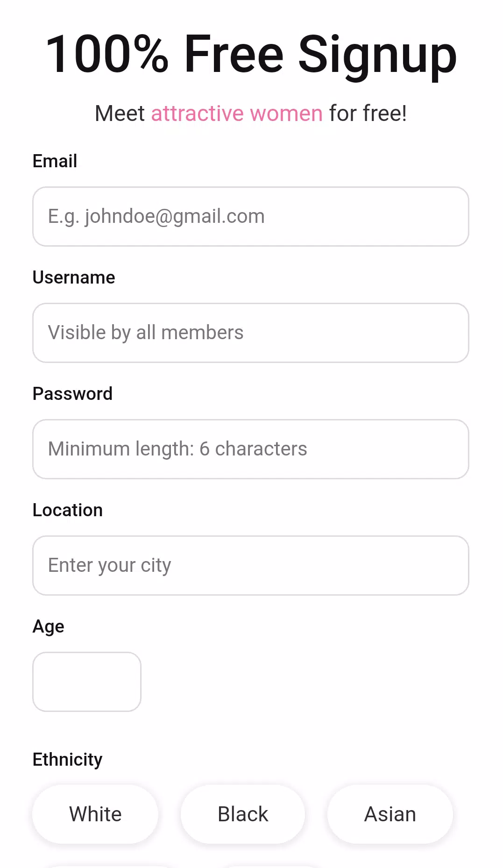Focus the 'Enter your city' Location field
503x868 pixels.
tap(250, 565)
